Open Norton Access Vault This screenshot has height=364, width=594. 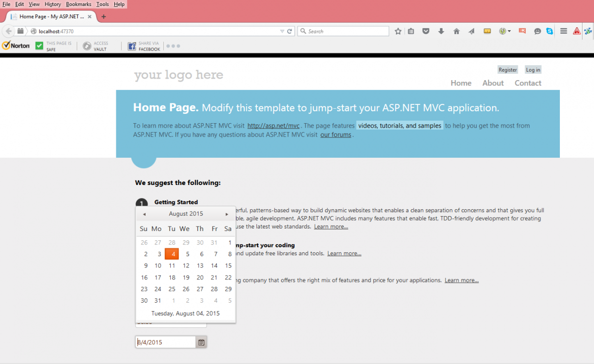pos(95,46)
